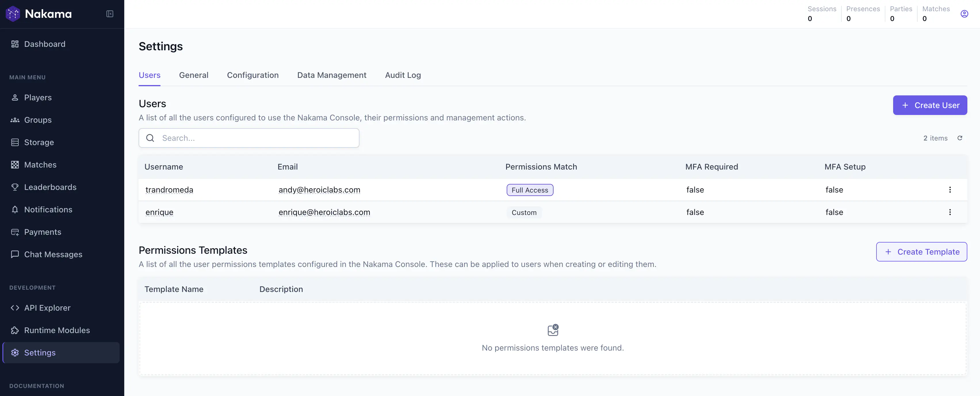Open the user profile icon

point(964,14)
